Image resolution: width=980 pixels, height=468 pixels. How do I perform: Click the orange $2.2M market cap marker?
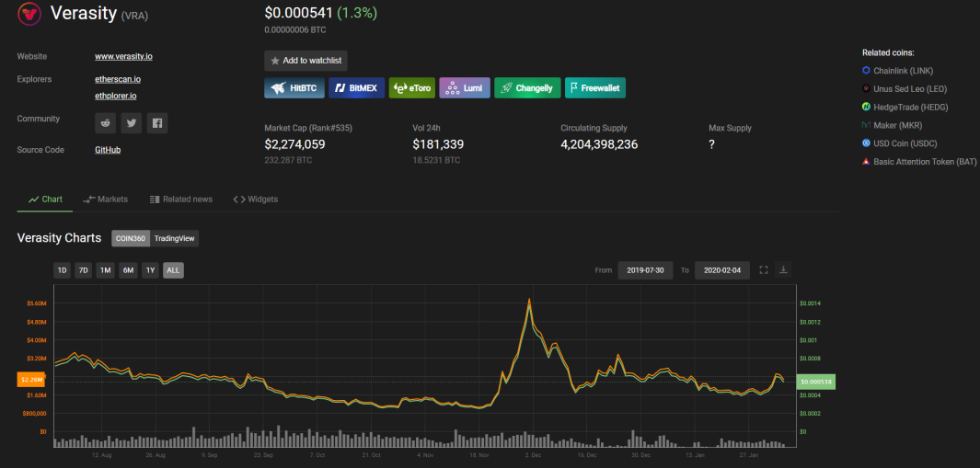click(x=29, y=379)
